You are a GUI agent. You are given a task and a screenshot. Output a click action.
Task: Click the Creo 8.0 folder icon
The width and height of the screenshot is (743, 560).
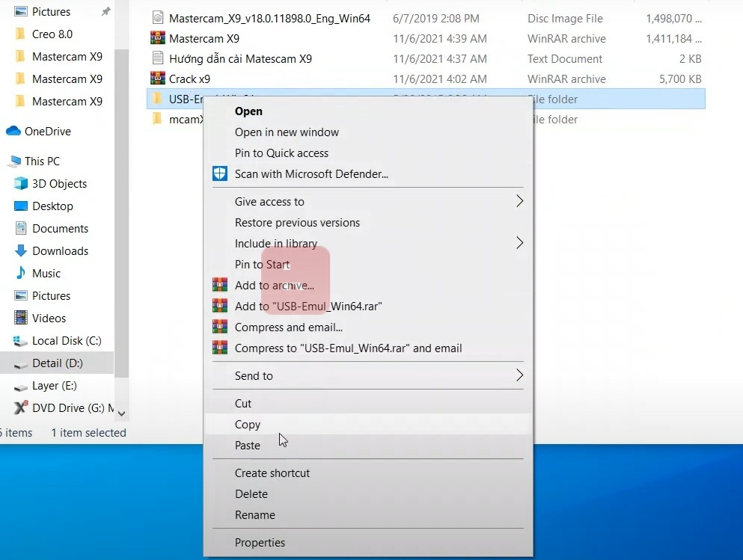point(20,34)
